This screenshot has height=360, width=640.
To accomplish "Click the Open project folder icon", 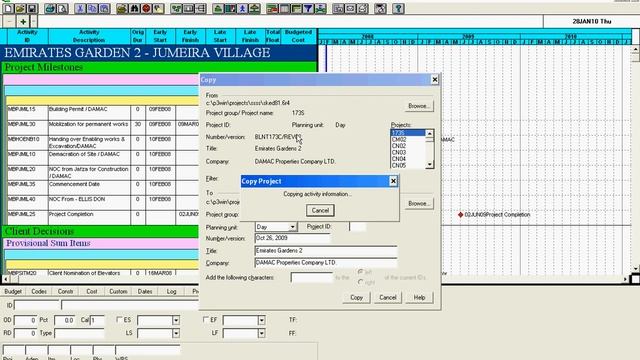I will coord(20,8).
